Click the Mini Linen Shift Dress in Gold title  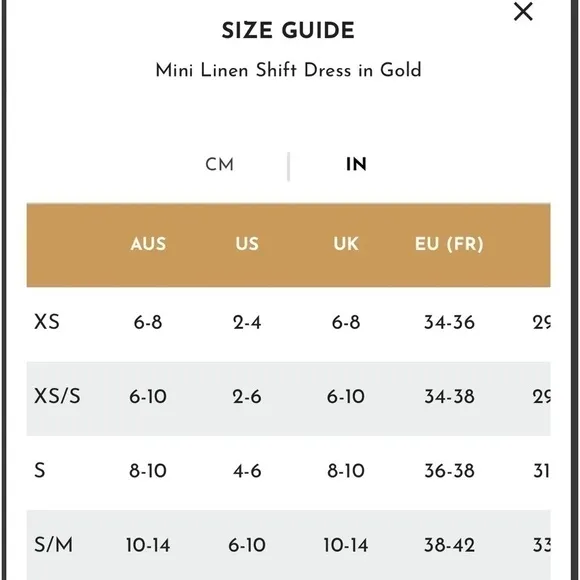tap(288, 70)
